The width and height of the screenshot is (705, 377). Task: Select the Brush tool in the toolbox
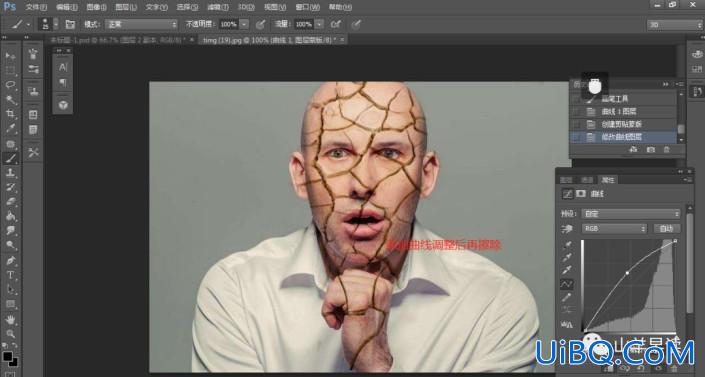point(10,158)
